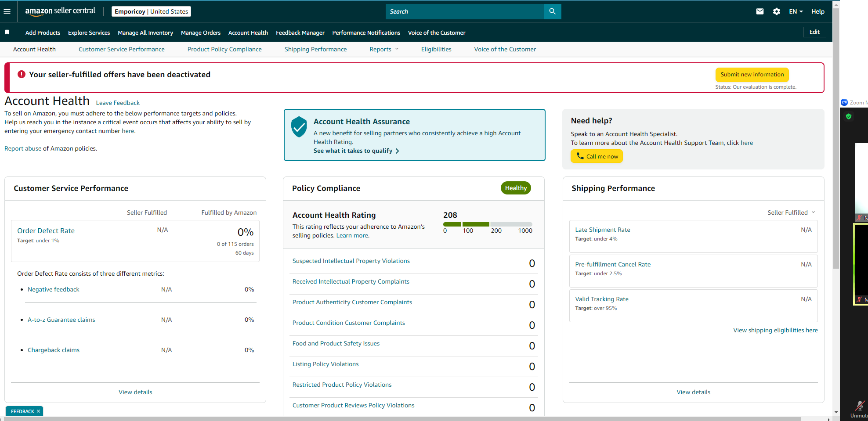The height and width of the screenshot is (421, 868).
Task: Click the Amazon Seller Central logo
Action: click(60, 11)
